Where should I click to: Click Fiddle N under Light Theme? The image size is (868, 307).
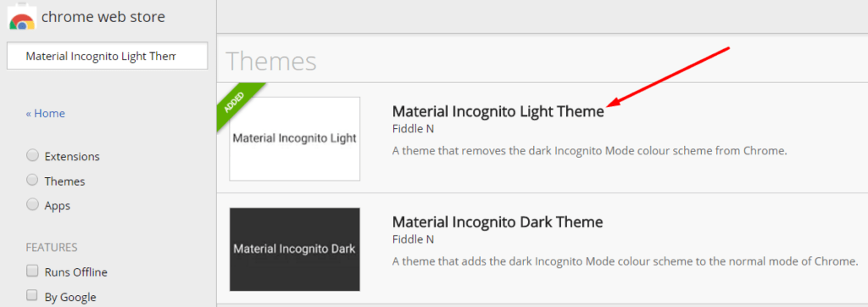[413, 129]
